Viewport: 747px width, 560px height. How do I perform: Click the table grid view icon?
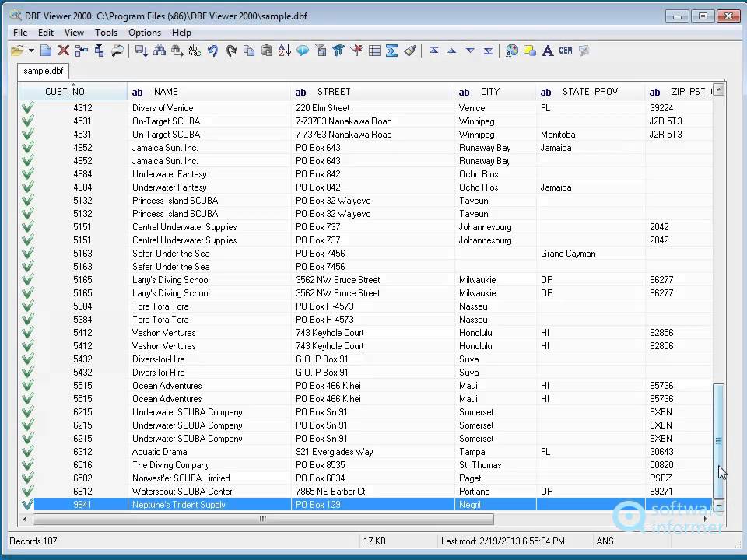(374, 51)
